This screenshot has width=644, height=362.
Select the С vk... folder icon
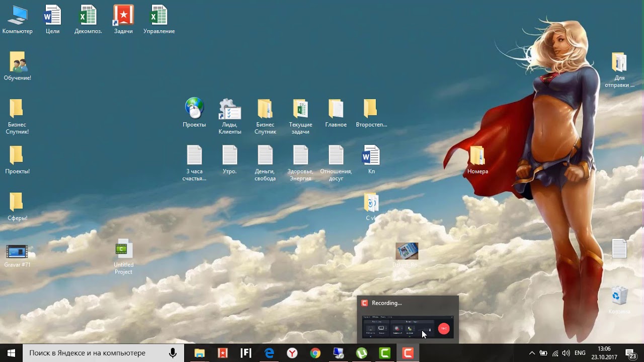[x=371, y=206]
